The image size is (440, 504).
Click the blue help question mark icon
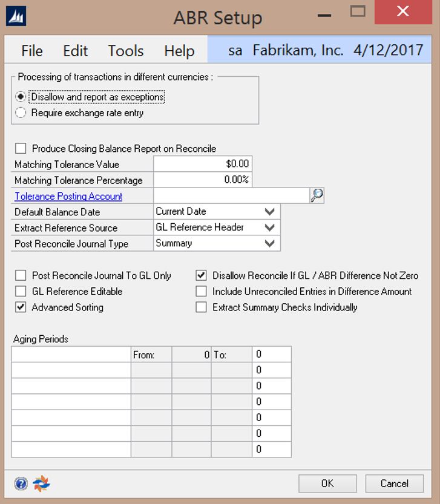pos(21,483)
